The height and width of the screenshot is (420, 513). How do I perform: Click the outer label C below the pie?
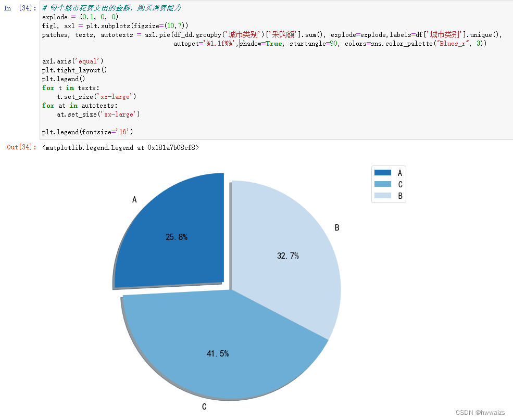pos(204,406)
